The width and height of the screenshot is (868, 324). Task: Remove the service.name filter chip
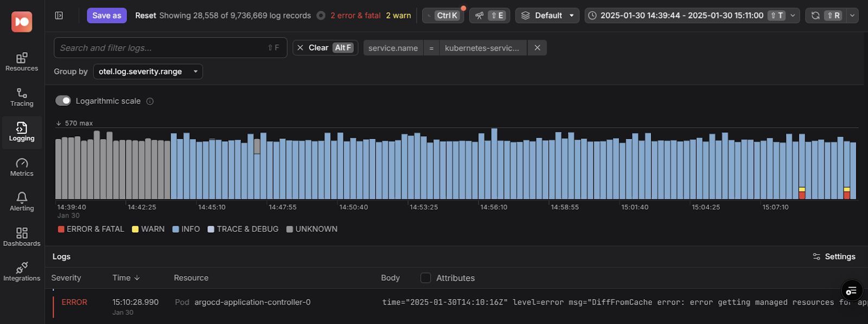point(537,48)
